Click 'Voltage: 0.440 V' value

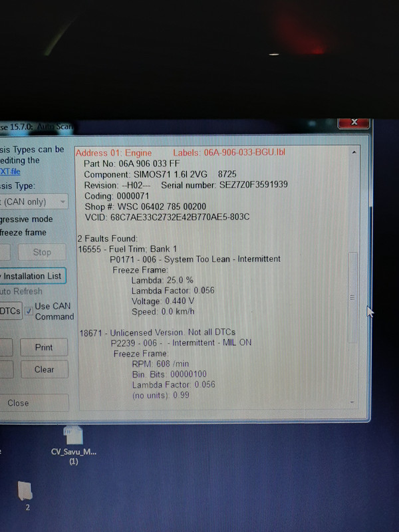(x=163, y=301)
